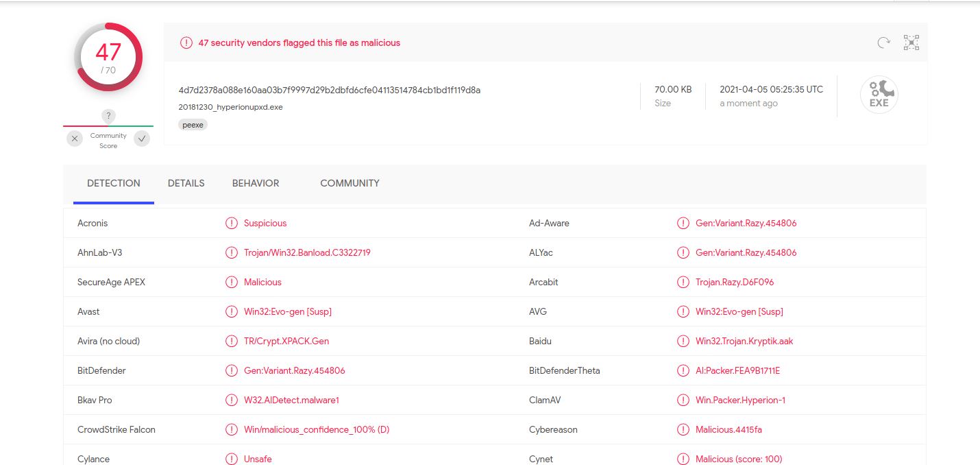Click warning icon beside Malicious.4415fa
The width and height of the screenshot is (980, 465).
click(x=683, y=429)
